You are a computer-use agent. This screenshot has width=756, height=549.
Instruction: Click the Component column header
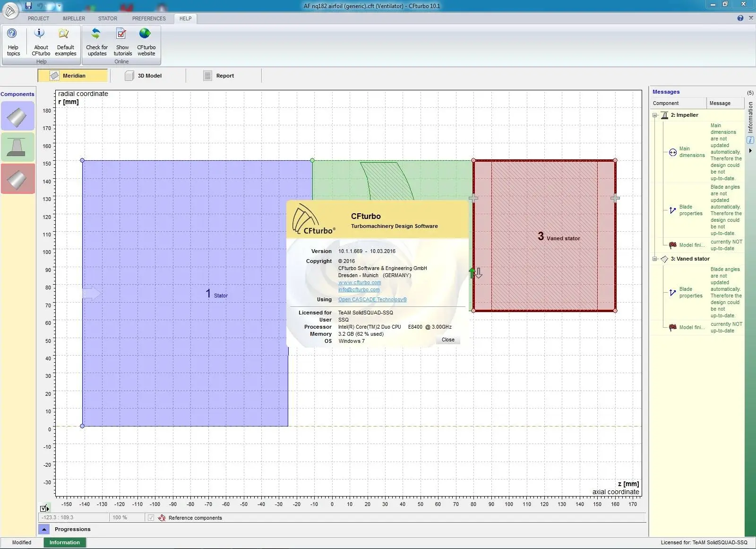tap(679, 103)
